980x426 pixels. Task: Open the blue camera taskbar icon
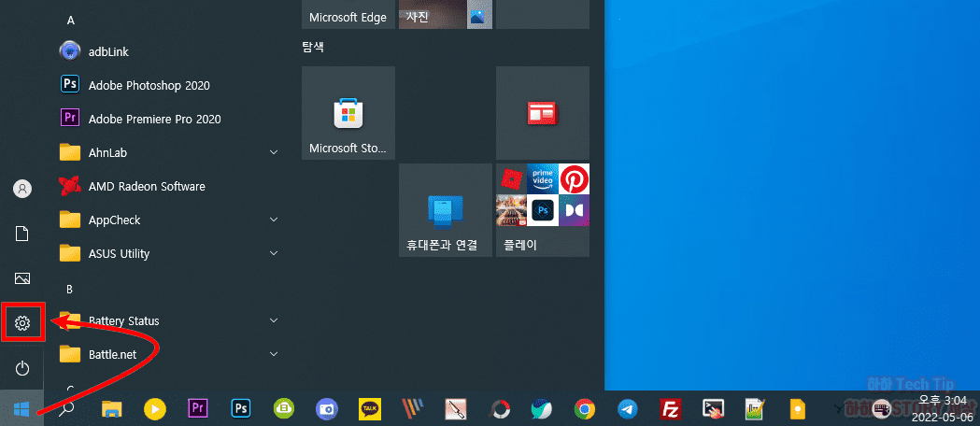326,409
